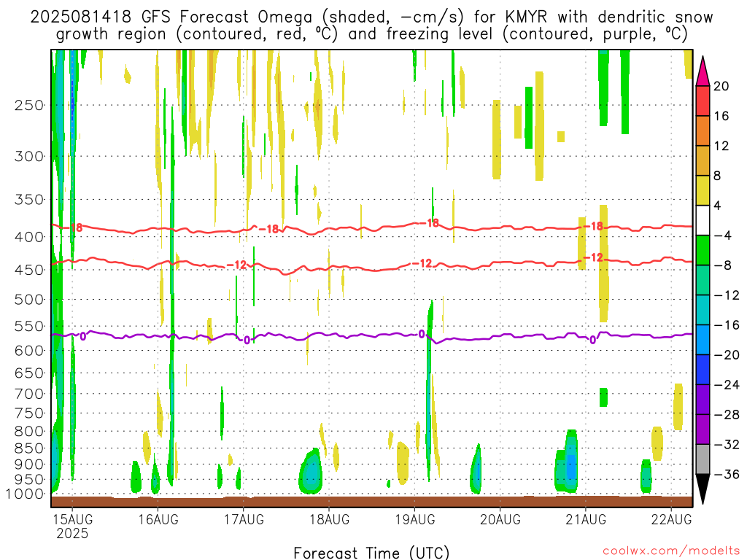Click the dark blue -20 to -24 colorbar segment

[703, 370]
